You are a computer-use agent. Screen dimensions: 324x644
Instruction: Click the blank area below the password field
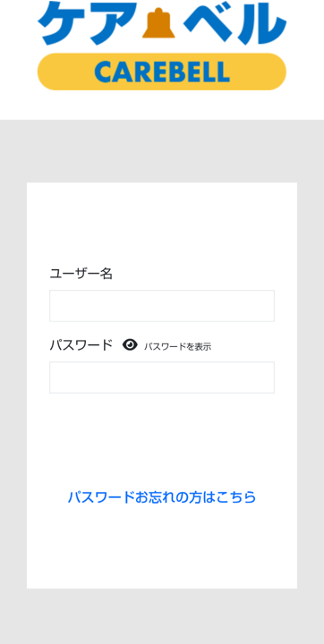162,437
